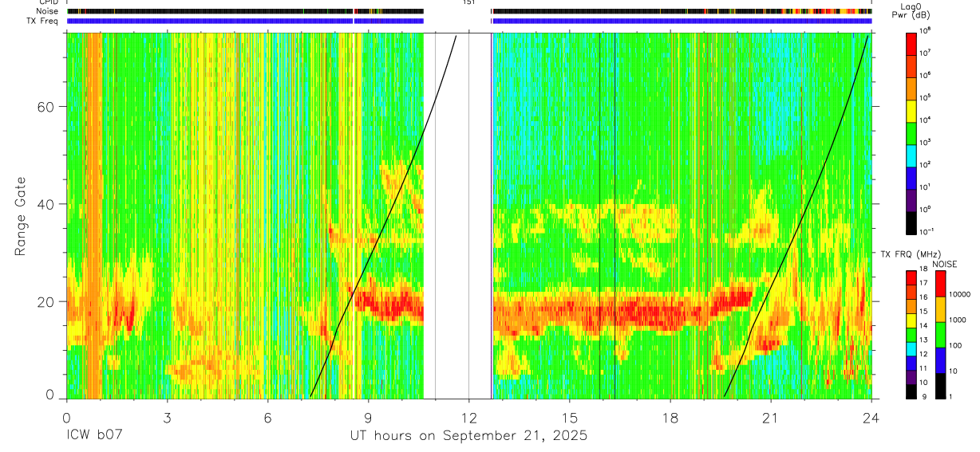This screenshot has width=980, height=452.
Task: Click the x-axis tick label '3'
Action: tap(167, 417)
